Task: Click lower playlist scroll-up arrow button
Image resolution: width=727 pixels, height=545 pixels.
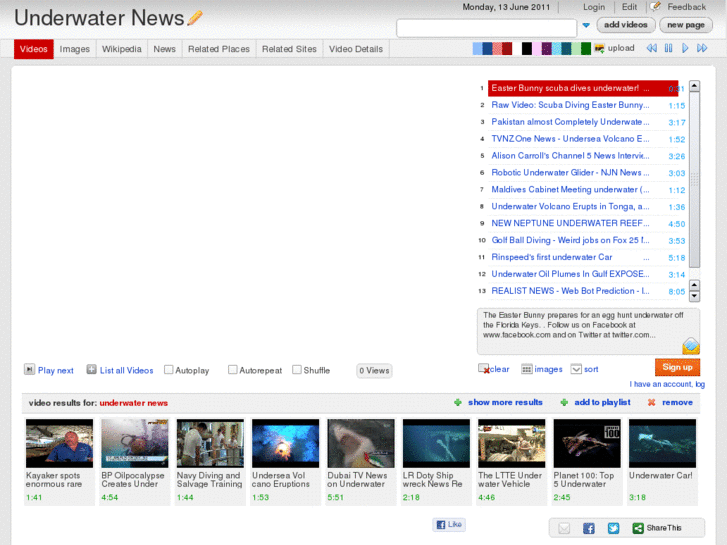Action: (694, 285)
